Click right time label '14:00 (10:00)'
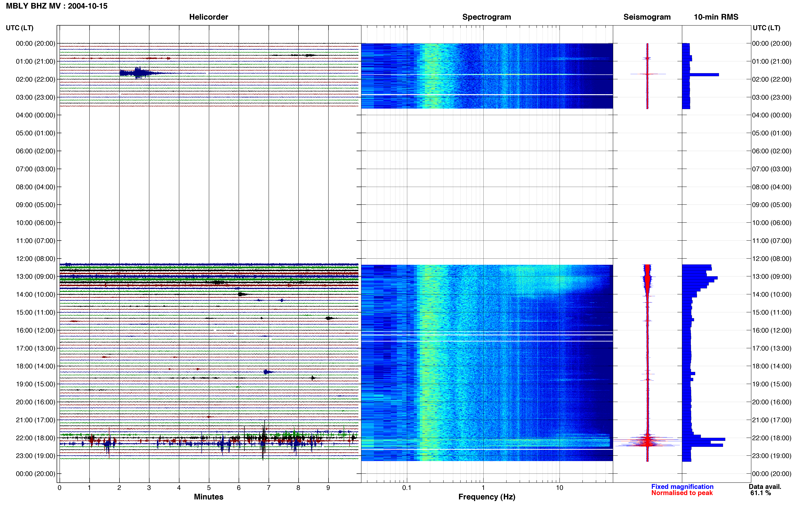This screenshot has width=812, height=508. pyautogui.click(x=771, y=295)
